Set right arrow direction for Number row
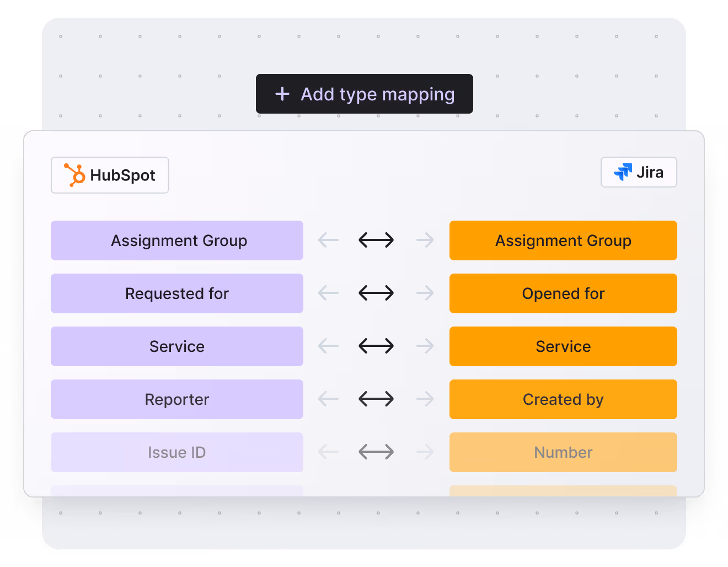The width and height of the screenshot is (728, 567). [x=425, y=452]
